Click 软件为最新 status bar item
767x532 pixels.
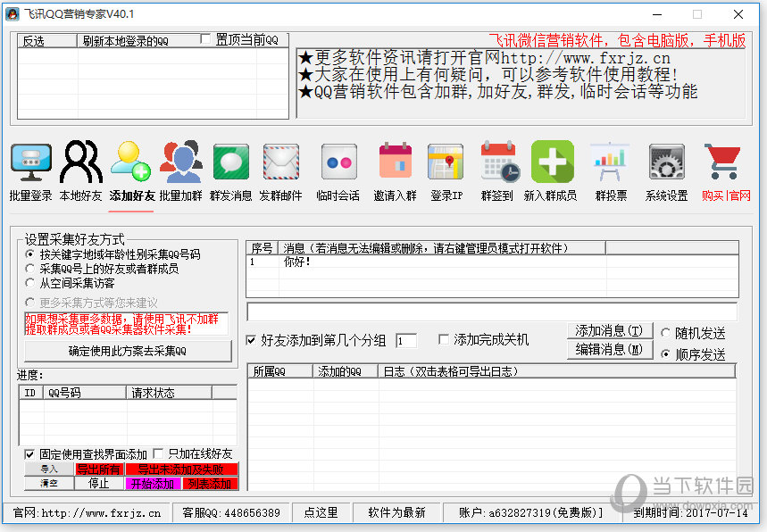[396, 512]
